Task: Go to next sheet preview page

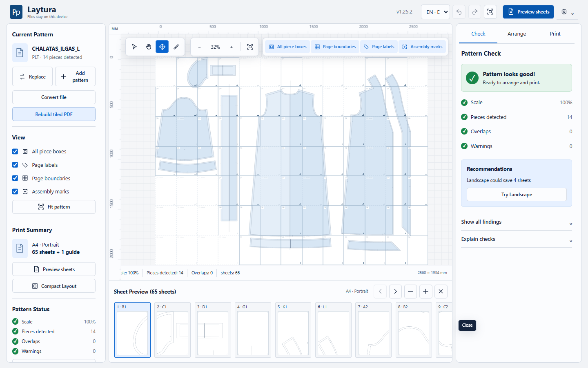Action: pos(395,292)
